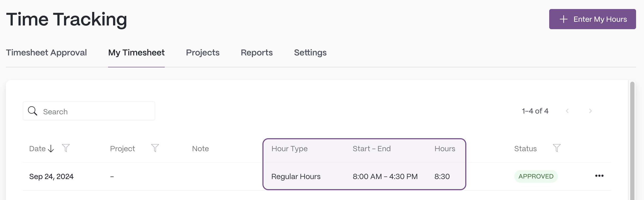Go to previous page chevron
This screenshot has width=644, height=200.
coord(567,111)
